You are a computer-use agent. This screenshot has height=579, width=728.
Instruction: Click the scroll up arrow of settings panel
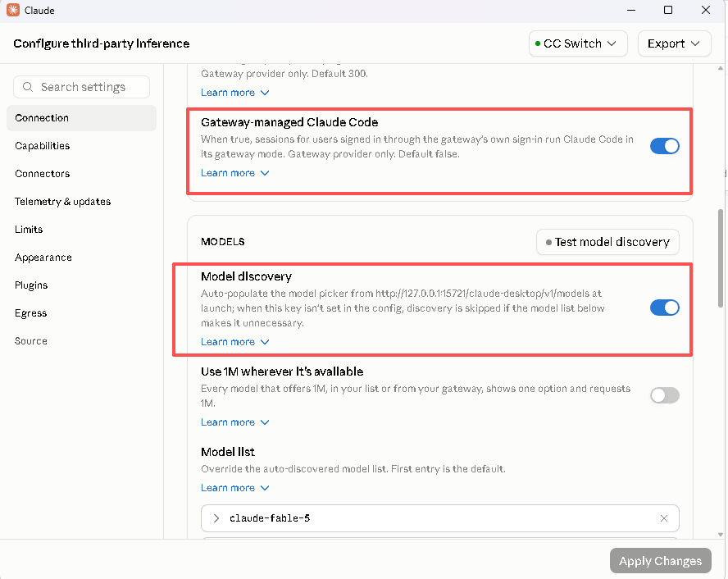tap(721, 68)
